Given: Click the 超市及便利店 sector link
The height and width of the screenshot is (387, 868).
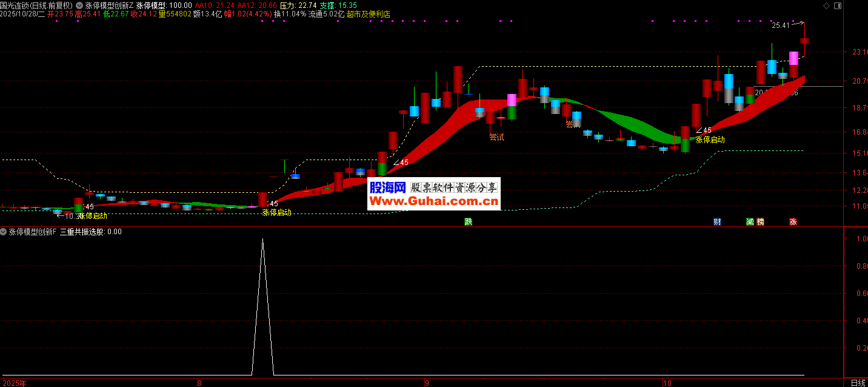Looking at the screenshot, I should 369,14.
